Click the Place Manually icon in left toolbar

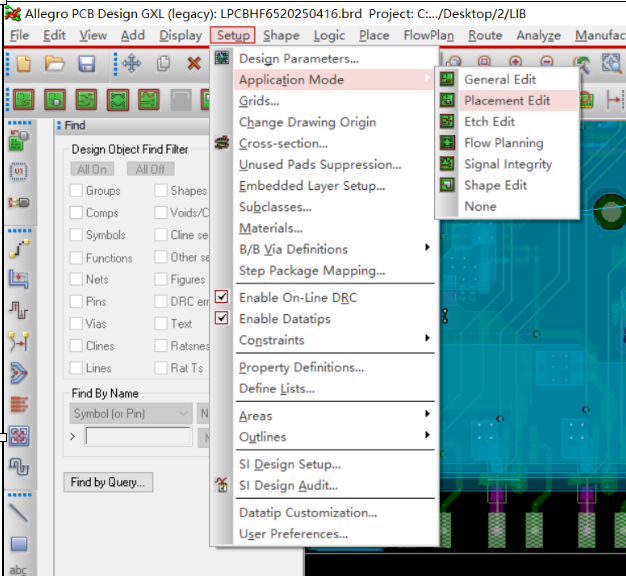point(19,140)
